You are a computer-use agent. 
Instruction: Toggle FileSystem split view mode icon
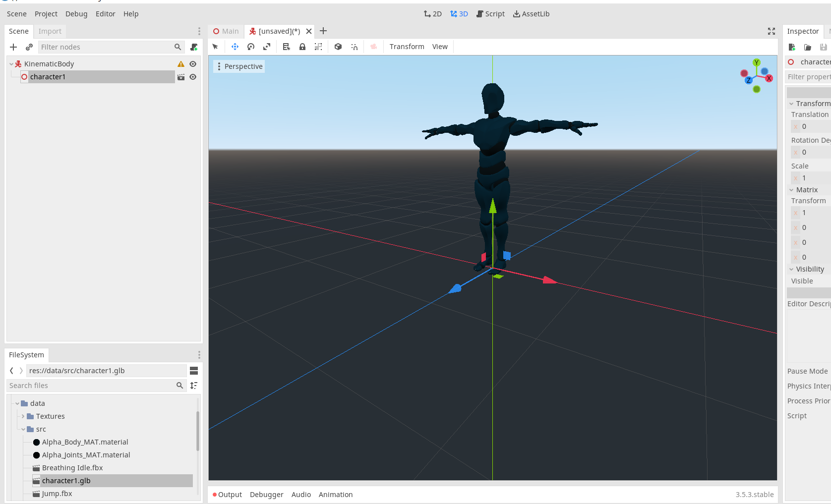pyautogui.click(x=194, y=371)
